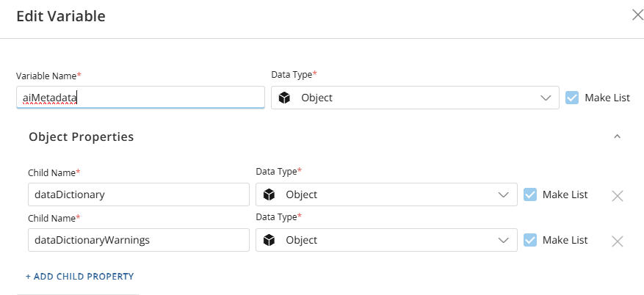This screenshot has height=295, width=644.
Task: Click the Variable Name field containing aiMetadata
Action: coord(140,98)
